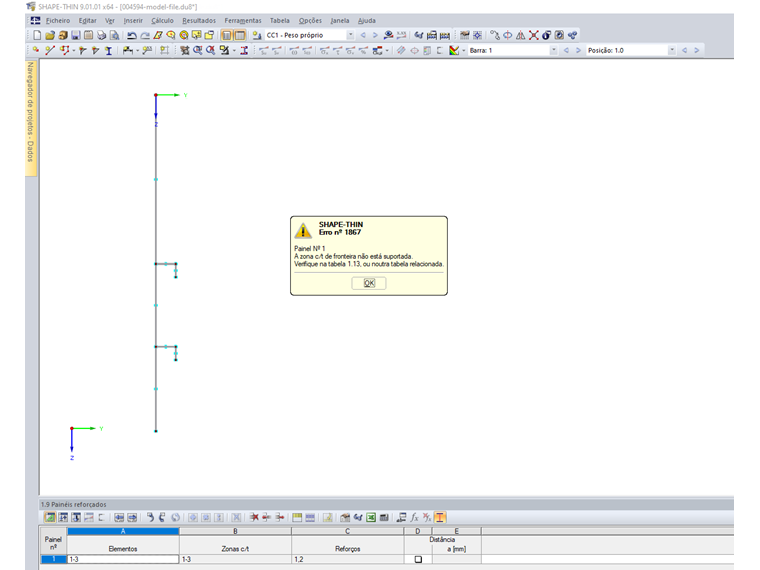Open the Resultados menu
The width and height of the screenshot is (760, 570).
tap(199, 20)
